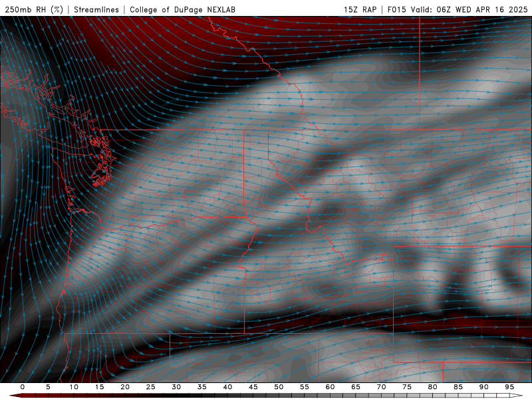Click the '50' value on the color scale
This screenshot has height=399, width=532.
pos(279,387)
